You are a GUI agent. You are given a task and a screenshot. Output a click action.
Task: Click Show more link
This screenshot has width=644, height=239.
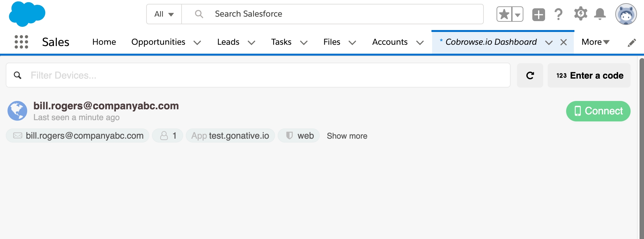[347, 136]
